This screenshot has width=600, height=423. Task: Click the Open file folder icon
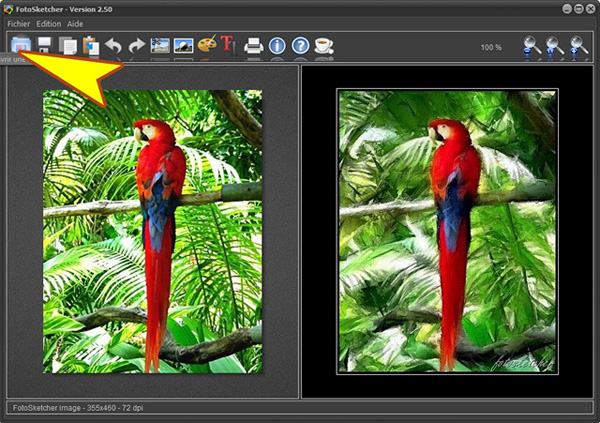click(x=21, y=45)
